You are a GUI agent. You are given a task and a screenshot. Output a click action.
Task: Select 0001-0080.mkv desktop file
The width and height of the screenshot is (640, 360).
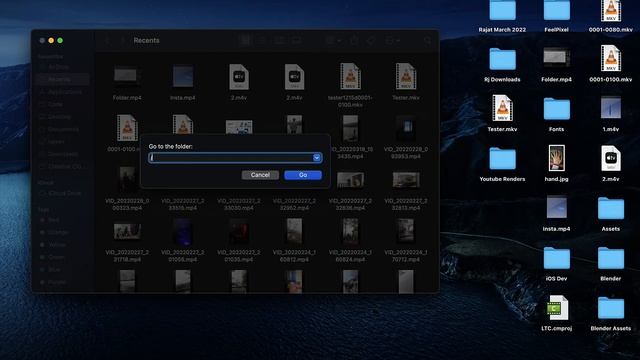(611, 16)
